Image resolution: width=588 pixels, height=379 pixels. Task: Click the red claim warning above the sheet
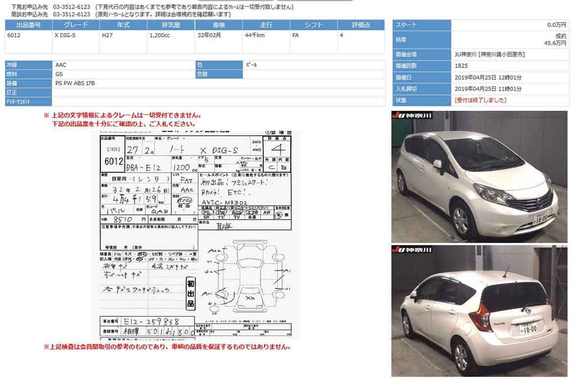point(122,119)
